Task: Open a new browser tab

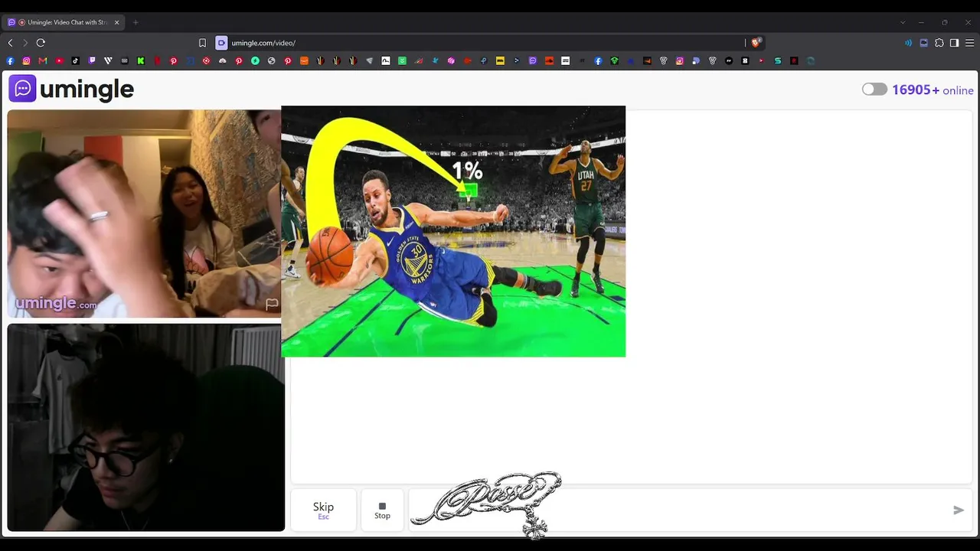Action: pyautogui.click(x=136, y=22)
